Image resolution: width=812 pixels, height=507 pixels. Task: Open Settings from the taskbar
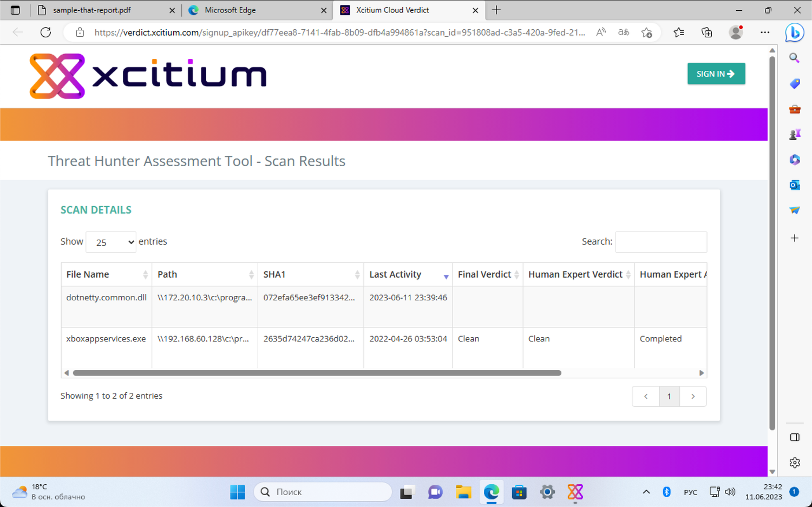[x=547, y=492]
